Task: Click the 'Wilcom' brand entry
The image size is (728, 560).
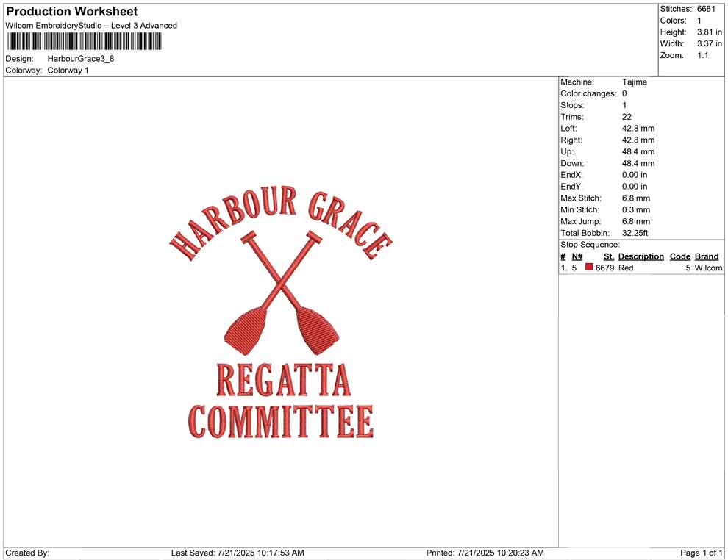Action: tap(708, 268)
